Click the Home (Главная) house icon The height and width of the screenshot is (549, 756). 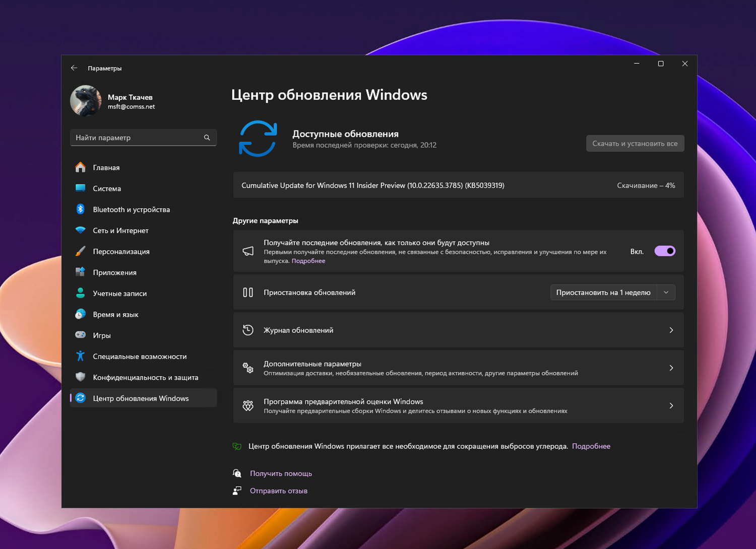pyautogui.click(x=80, y=167)
